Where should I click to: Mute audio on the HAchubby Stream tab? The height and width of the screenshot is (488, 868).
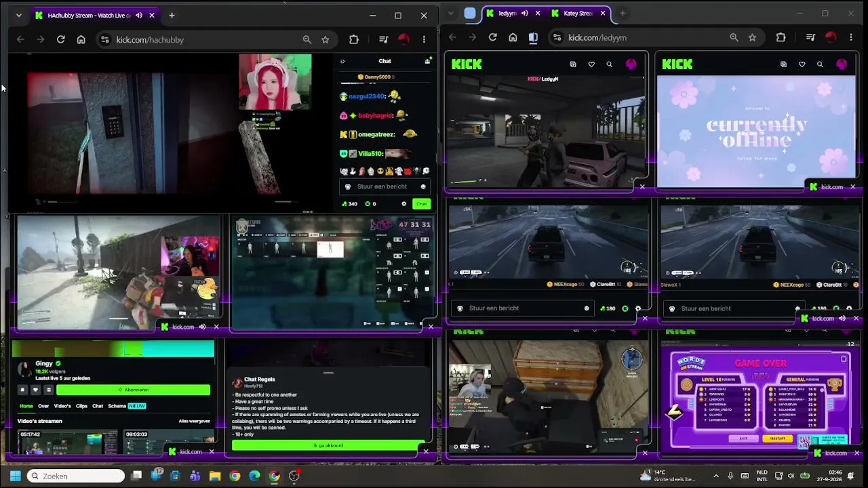tap(139, 15)
